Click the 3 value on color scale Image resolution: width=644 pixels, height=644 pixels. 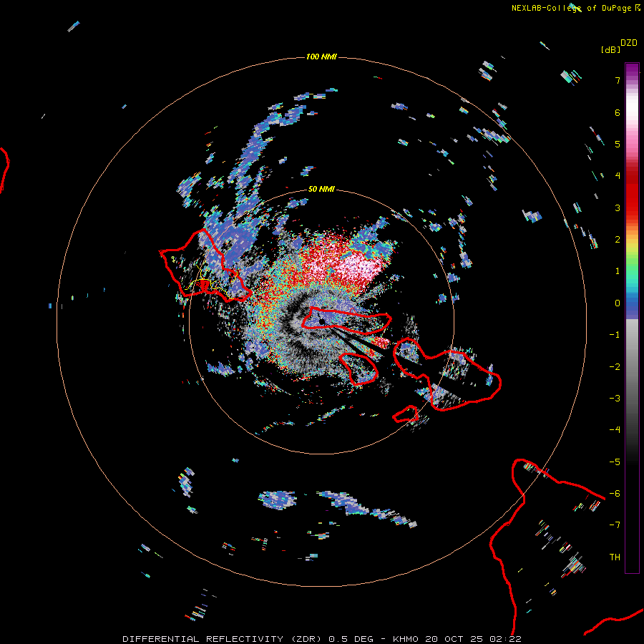(618, 208)
